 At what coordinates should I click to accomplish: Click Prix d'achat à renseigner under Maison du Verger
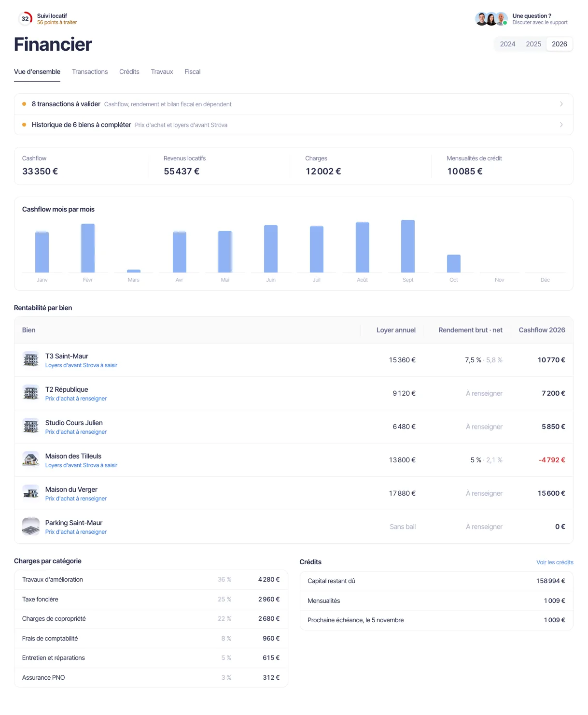click(76, 499)
